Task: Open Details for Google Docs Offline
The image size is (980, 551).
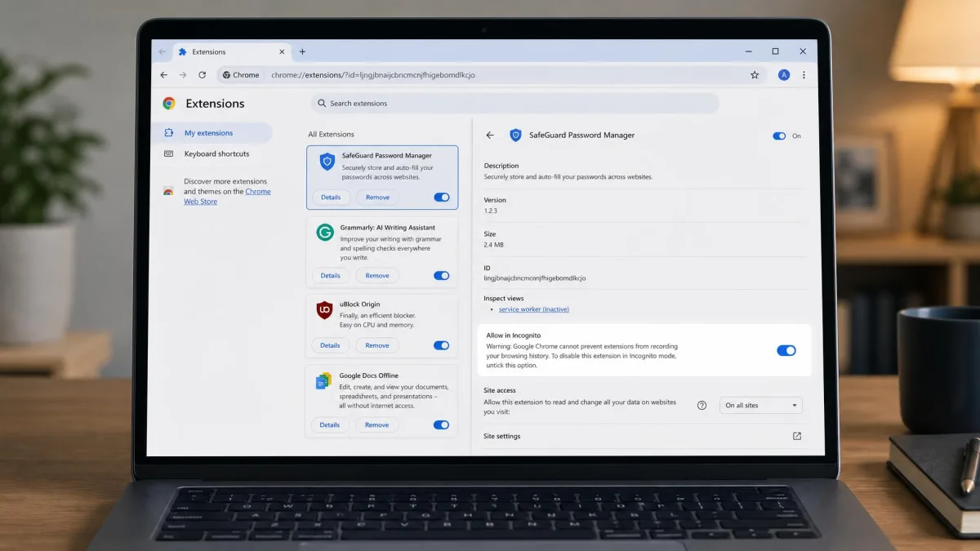Action: click(330, 425)
